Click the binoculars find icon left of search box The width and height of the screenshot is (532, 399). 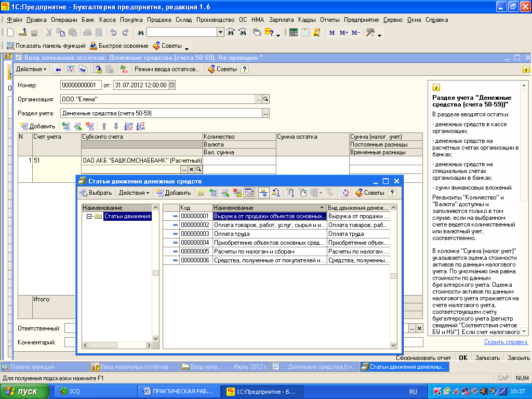[140, 33]
